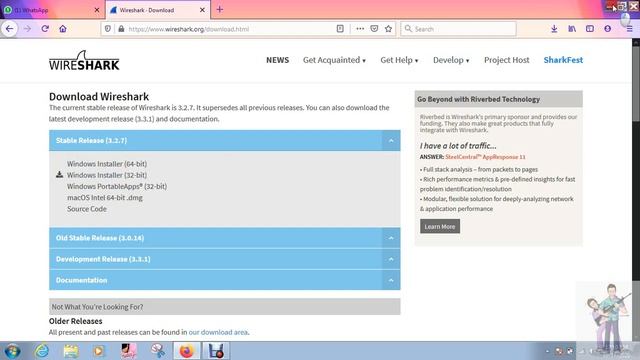Open the Project Host menu item

click(507, 60)
